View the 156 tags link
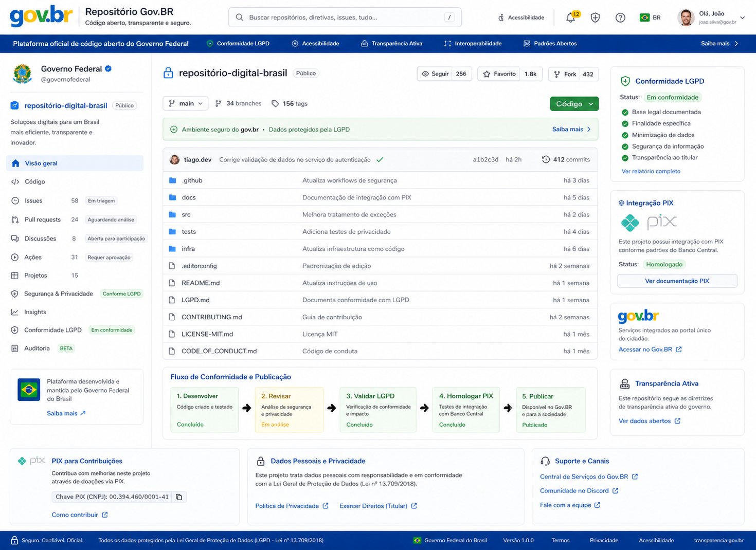This screenshot has height=550, width=756. 290,103
